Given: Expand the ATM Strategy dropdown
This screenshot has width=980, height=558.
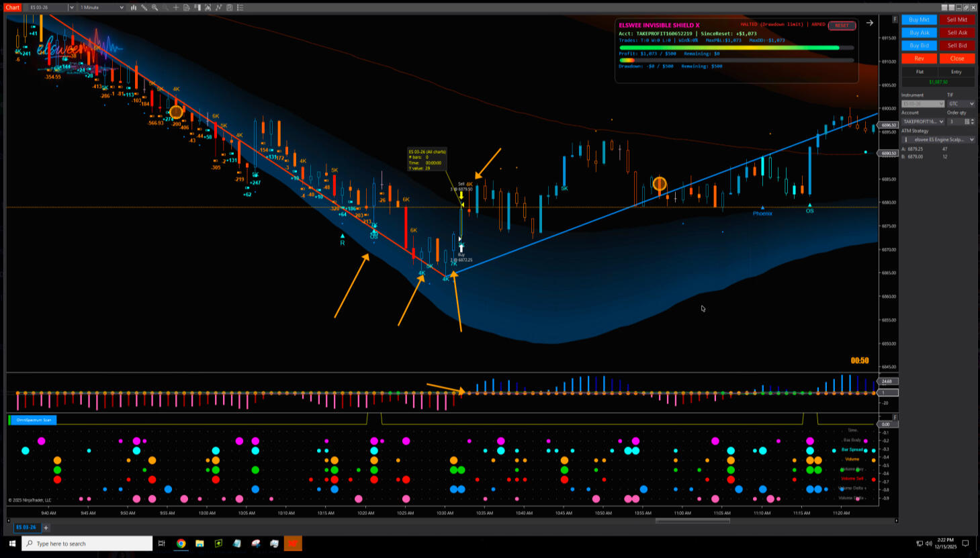Looking at the screenshot, I should tap(938, 140).
